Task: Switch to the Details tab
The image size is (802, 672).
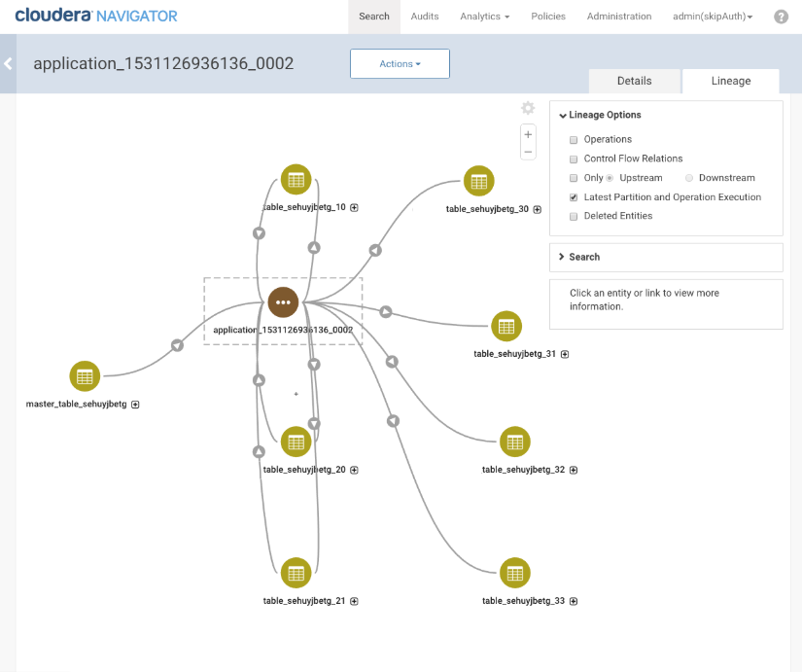Action: [x=634, y=81]
